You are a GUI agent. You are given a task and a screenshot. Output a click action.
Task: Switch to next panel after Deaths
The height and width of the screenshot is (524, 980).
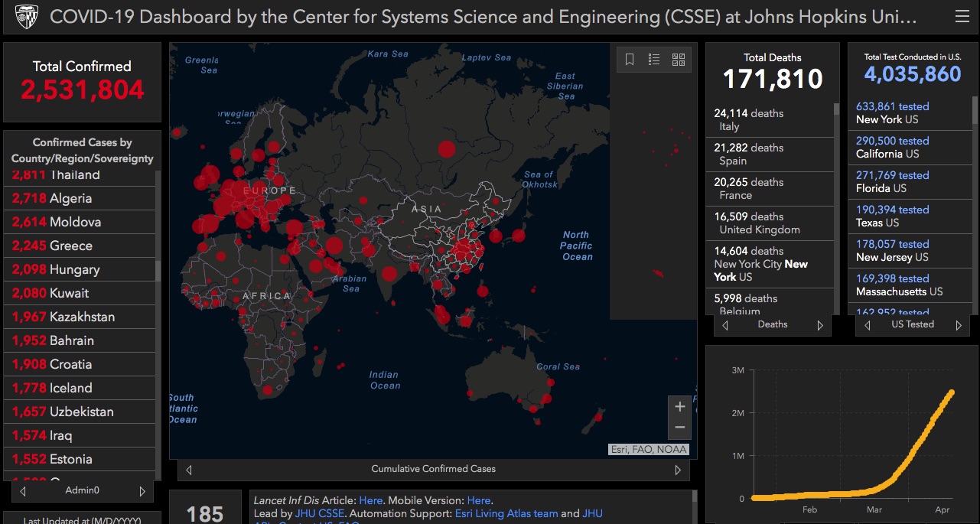pos(820,325)
